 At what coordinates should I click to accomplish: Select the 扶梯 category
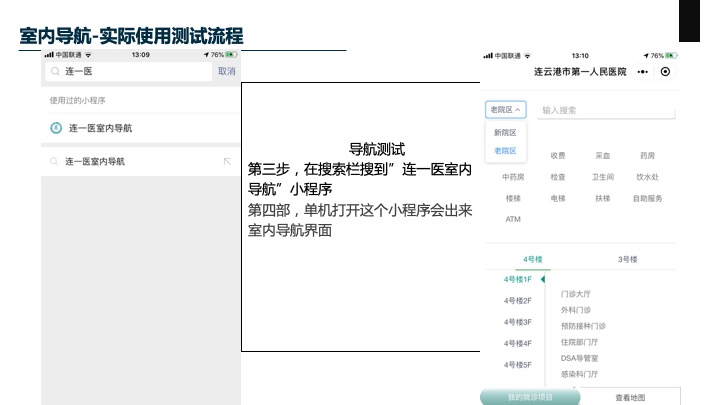coord(602,198)
